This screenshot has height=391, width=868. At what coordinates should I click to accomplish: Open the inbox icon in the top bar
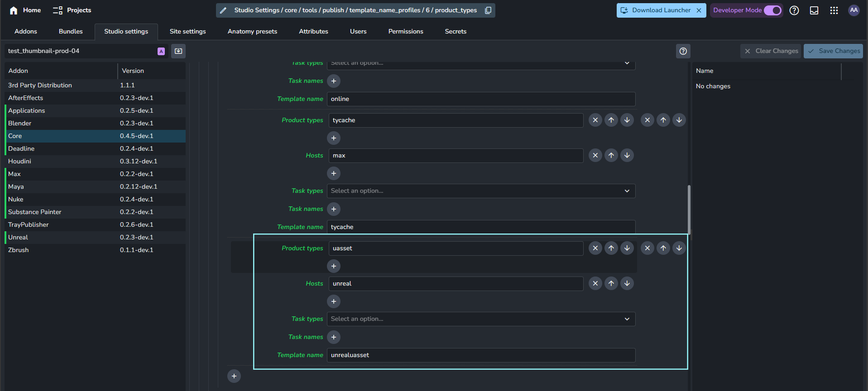[814, 10]
